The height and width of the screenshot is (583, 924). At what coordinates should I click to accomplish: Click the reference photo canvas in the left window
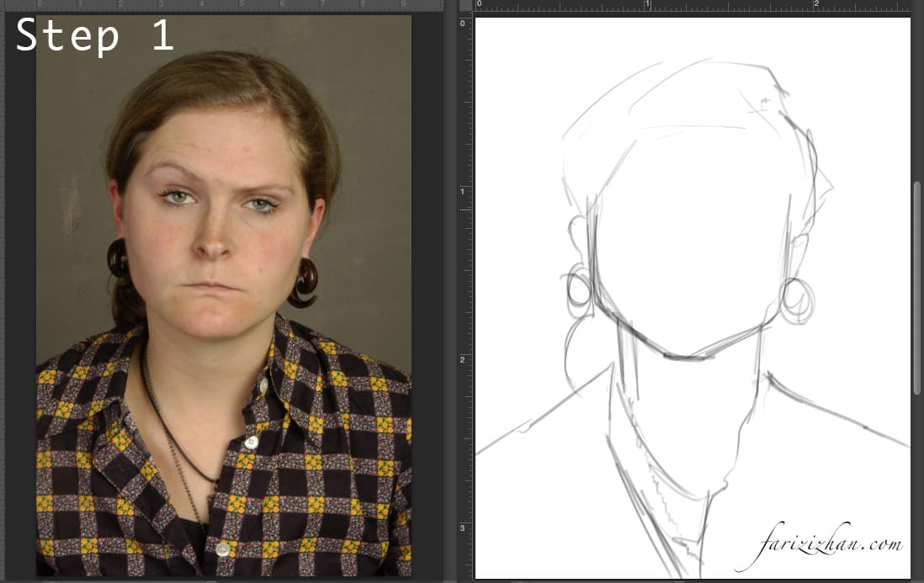(224, 295)
